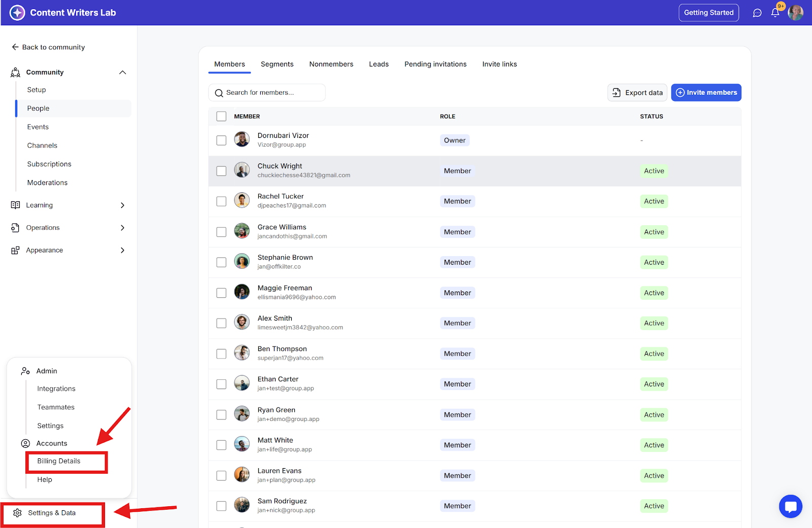Switch to the Pending invitations tab
Image resolution: width=812 pixels, height=528 pixels.
point(435,64)
